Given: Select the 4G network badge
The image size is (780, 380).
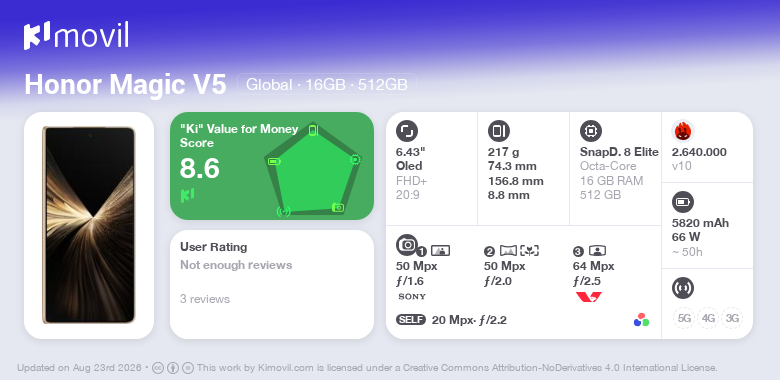Looking at the screenshot, I should pos(708,318).
